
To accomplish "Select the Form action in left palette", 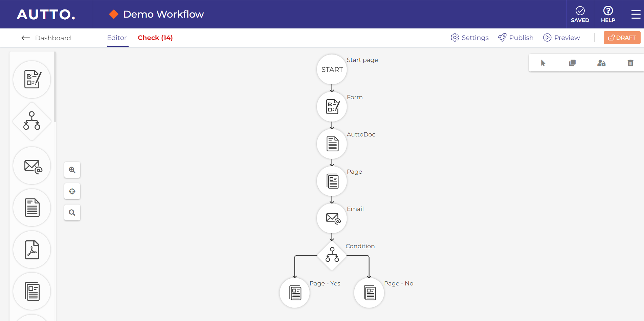I will click(32, 80).
